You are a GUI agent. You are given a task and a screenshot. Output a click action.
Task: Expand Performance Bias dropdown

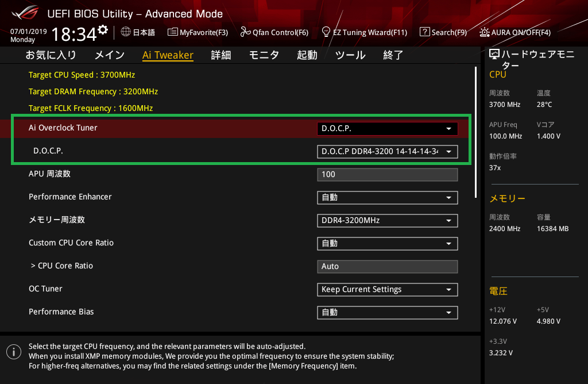[x=388, y=313]
